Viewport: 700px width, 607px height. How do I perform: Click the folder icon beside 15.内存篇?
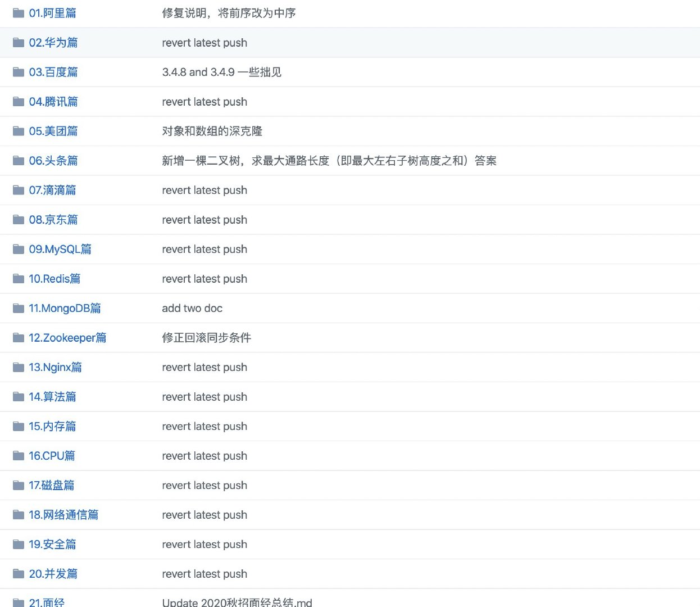click(x=19, y=426)
